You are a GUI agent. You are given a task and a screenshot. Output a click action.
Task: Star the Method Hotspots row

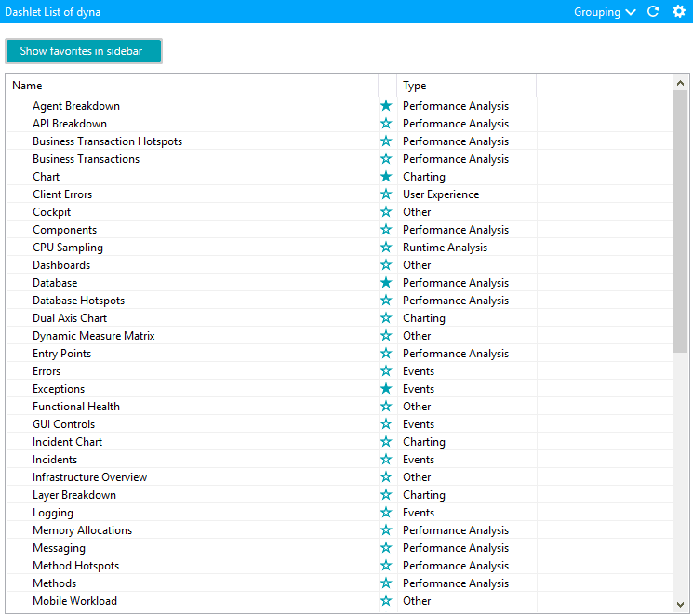point(386,566)
